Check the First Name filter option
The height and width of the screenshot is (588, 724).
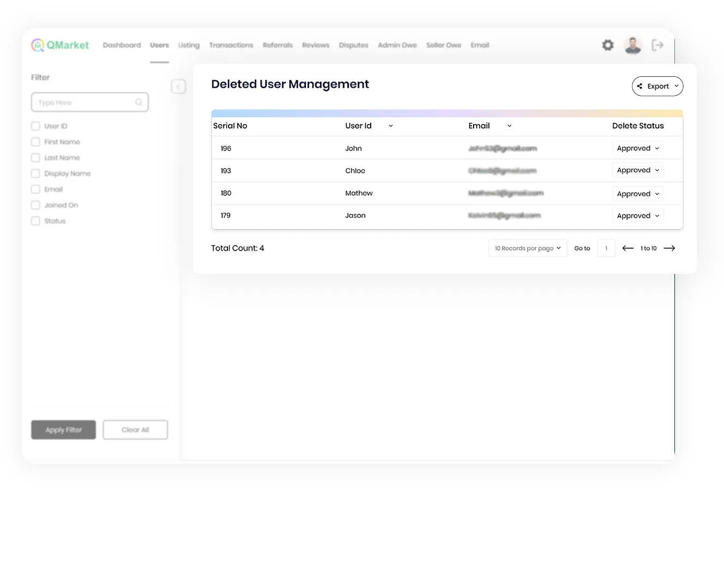[x=36, y=142]
